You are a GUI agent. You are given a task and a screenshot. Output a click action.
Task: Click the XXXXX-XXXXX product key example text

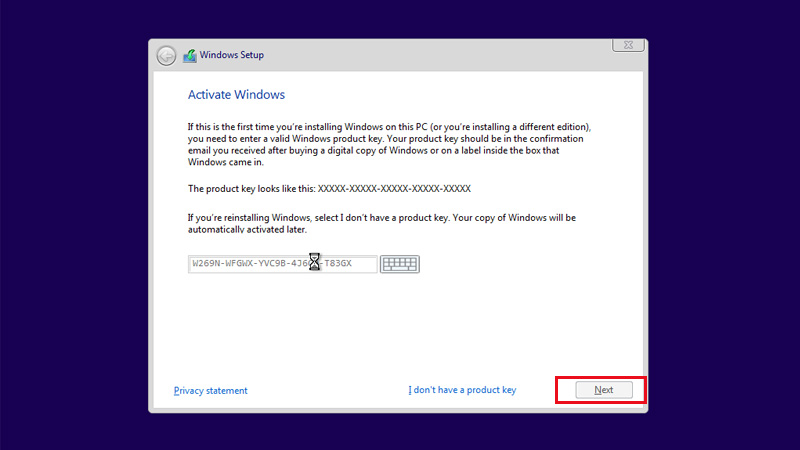coord(394,189)
